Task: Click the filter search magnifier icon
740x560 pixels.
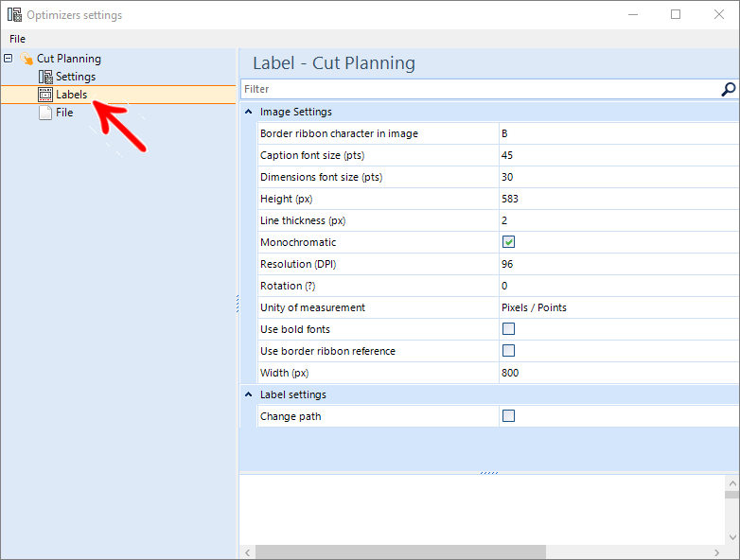Action: click(729, 89)
